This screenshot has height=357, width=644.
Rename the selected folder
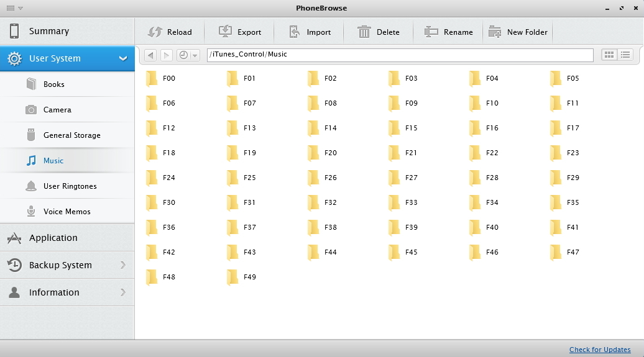449,32
